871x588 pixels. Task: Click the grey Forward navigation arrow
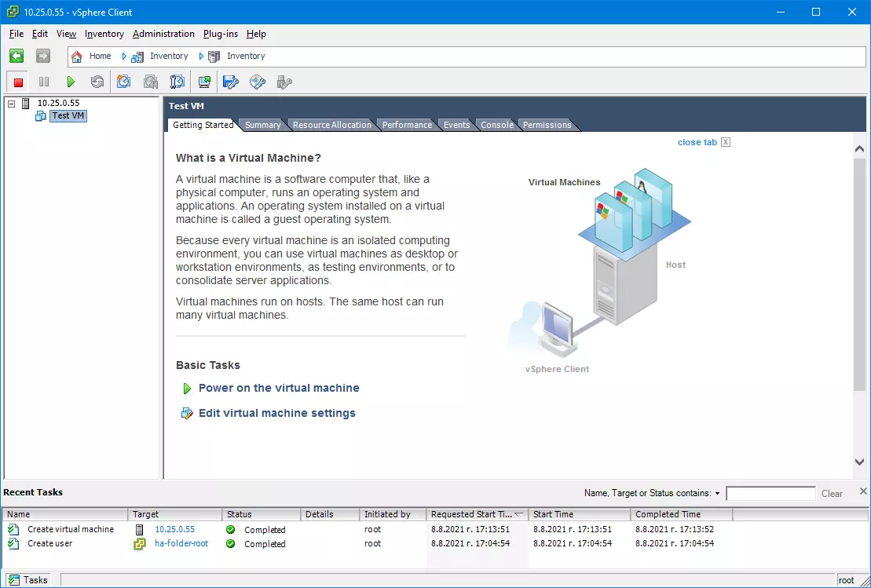(42, 56)
